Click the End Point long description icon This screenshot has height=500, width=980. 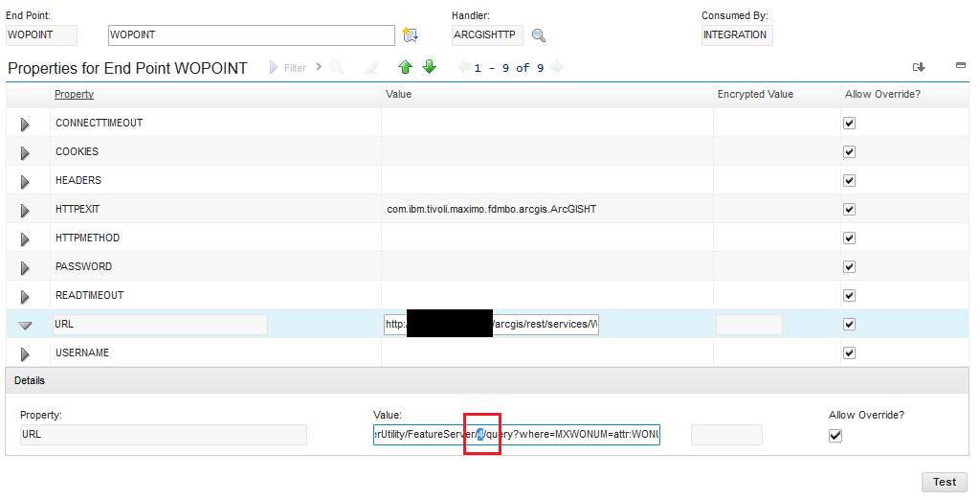click(x=411, y=35)
